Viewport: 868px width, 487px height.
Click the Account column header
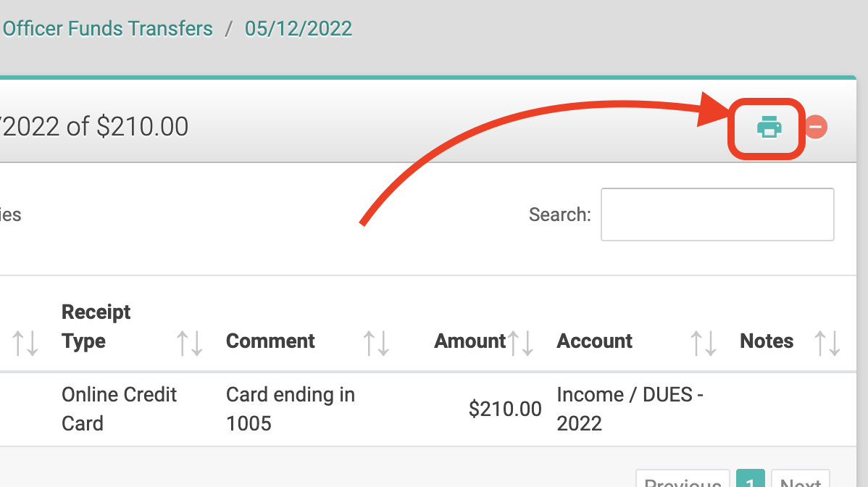595,341
